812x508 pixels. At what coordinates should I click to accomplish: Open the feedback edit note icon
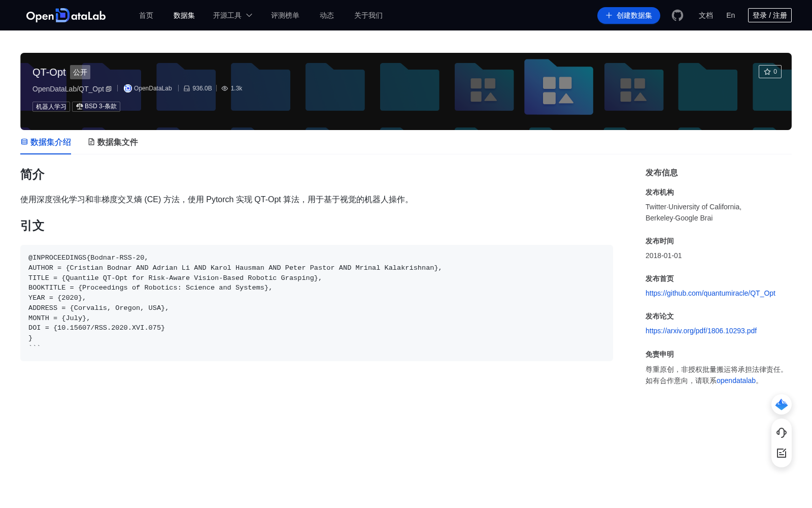tap(782, 453)
